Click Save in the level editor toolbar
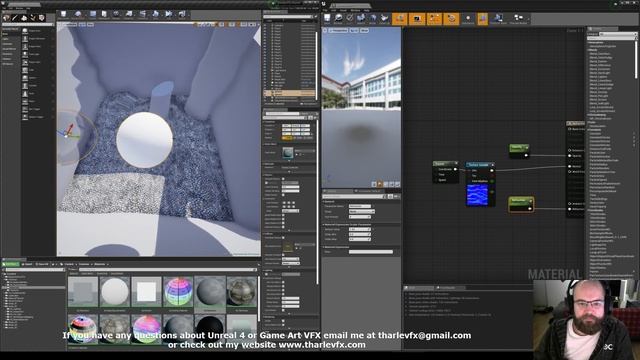Viewport: 640px width, 360px height. pos(64,15)
